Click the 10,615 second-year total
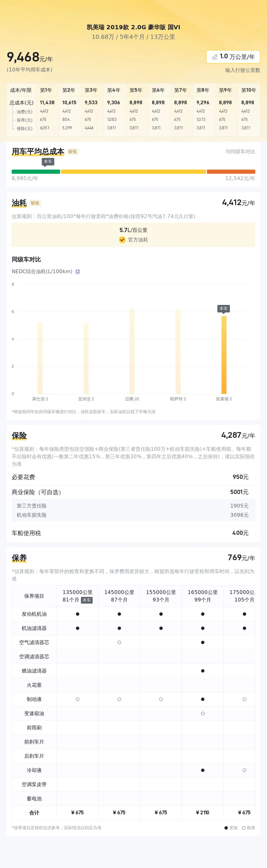Viewport: 267px width, 868px height. (x=69, y=102)
